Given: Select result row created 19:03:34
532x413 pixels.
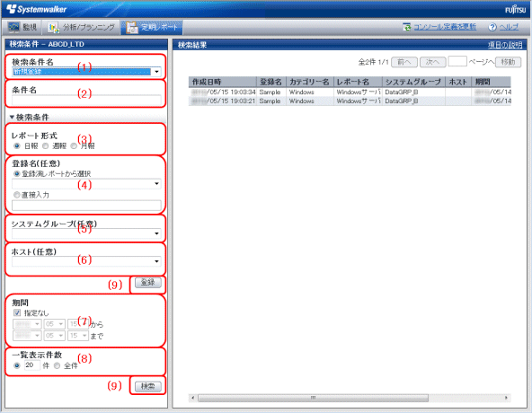Looking at the screenshot, I should click(x=350, y=92).
